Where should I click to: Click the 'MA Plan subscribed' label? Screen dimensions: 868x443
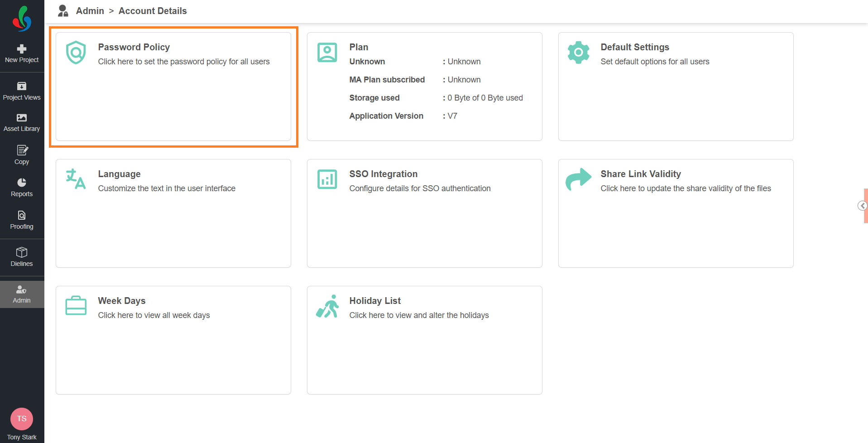[387, 80]
